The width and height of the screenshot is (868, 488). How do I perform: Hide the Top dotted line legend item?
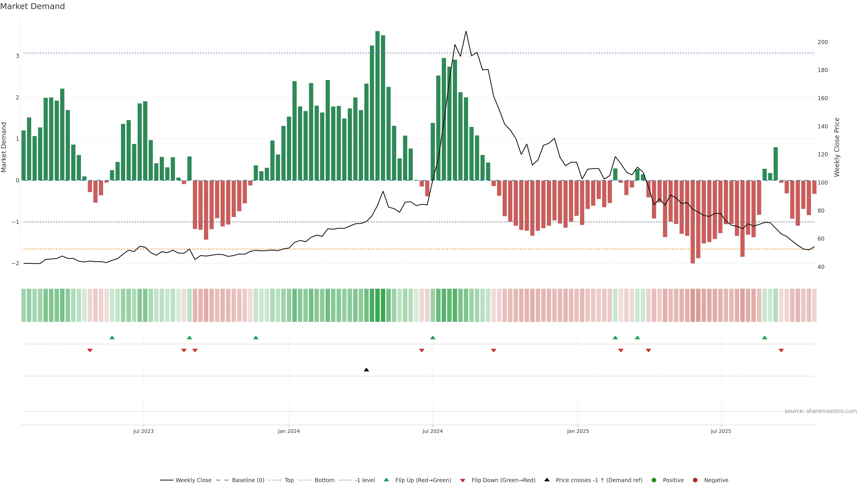click(289, 480)
